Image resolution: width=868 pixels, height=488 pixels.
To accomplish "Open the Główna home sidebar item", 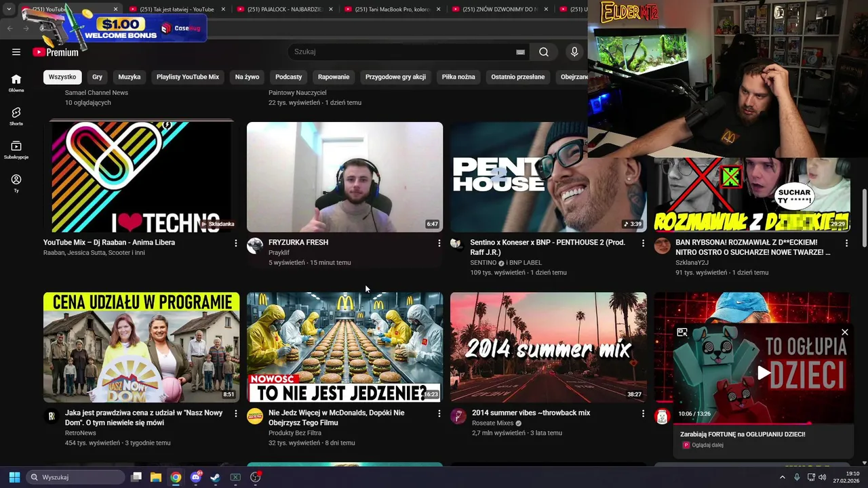I will coord(16,83).
